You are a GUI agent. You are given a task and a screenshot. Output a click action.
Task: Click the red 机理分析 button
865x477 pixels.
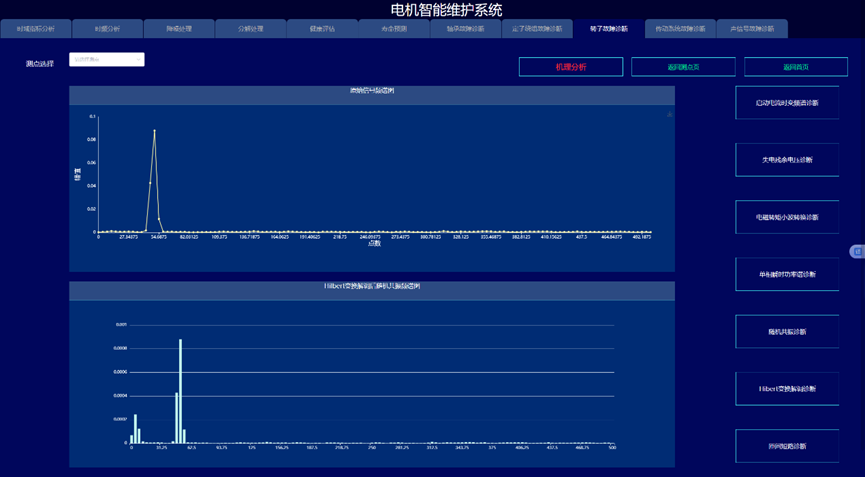[570, 67]
